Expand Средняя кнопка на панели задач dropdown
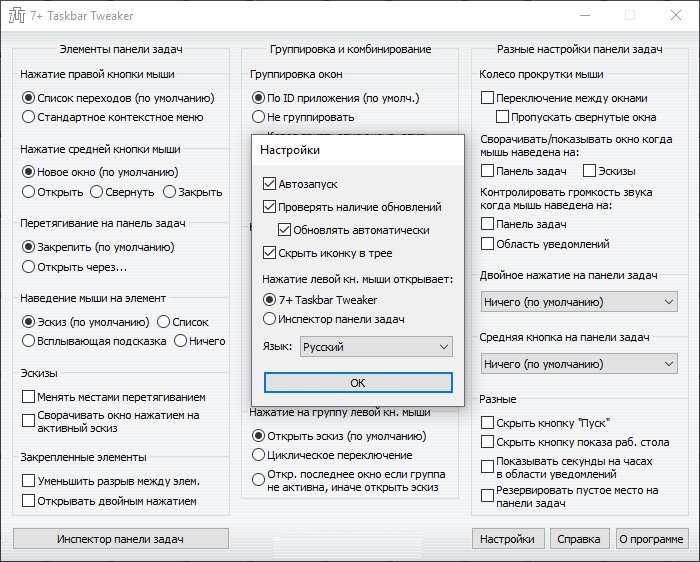 (579, 364)
